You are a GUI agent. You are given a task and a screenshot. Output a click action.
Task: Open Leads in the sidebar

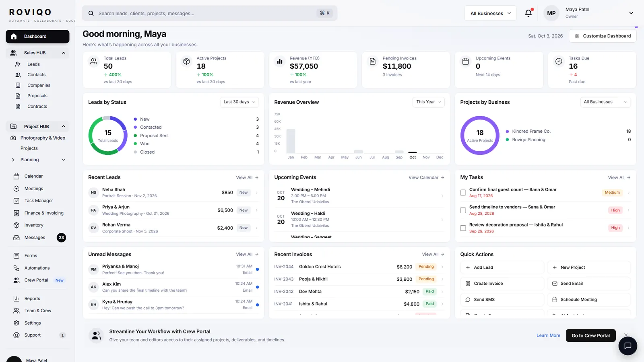pyautogui.click(x=34, y=64)
